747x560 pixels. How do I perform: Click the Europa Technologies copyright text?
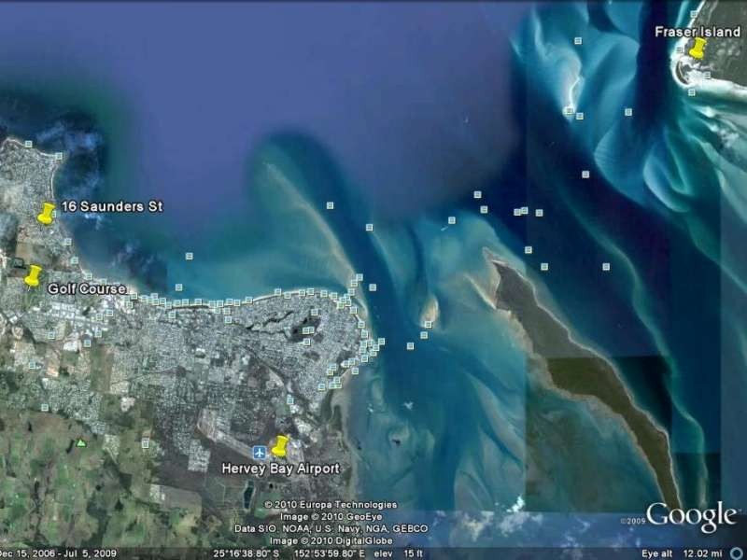click(330, 505)
